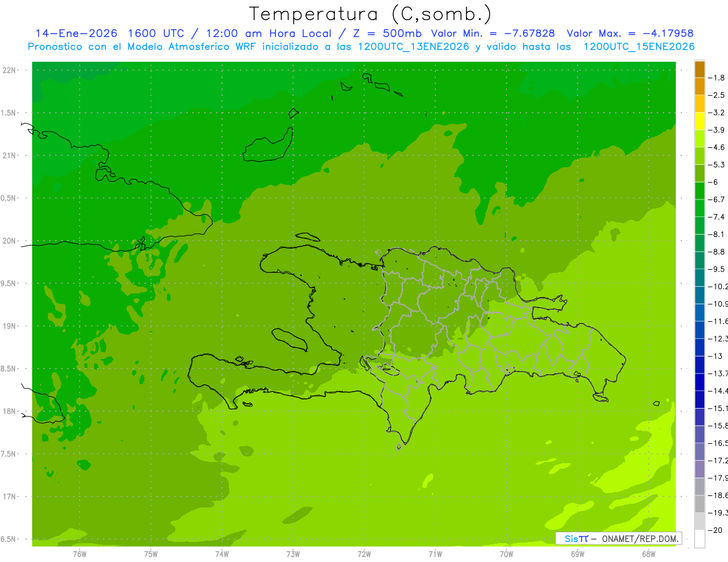
Task: Click the "76W" longitude label
Action: [x=79, y=554]
